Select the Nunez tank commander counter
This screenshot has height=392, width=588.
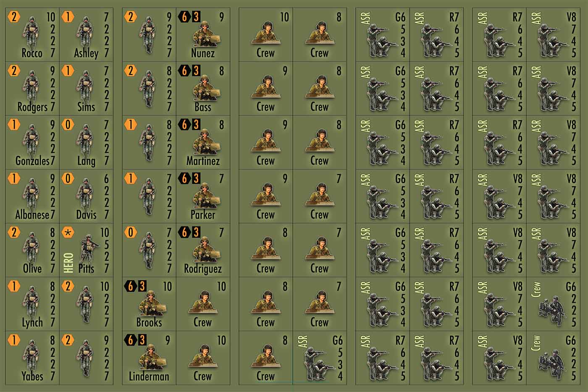tap(203, 35)
